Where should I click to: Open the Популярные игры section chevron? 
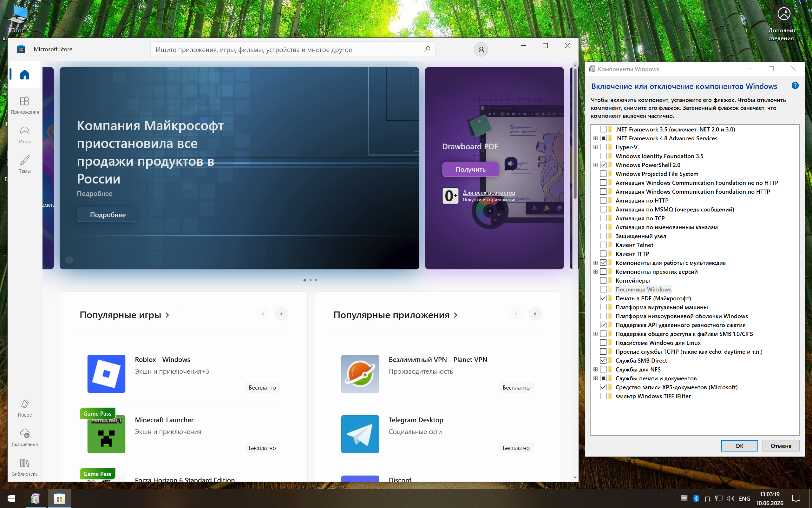[x=167, y=315]
